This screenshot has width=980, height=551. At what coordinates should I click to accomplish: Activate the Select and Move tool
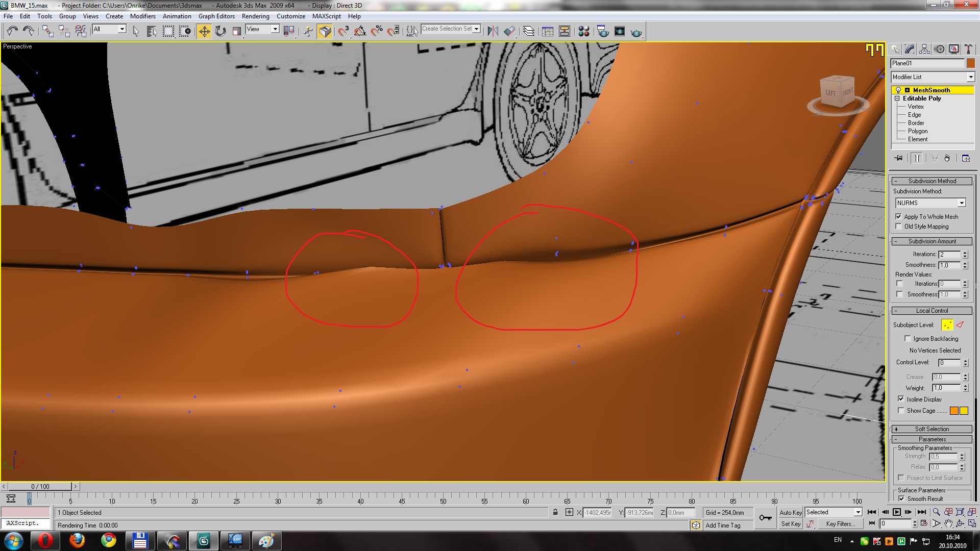point(204,31)
